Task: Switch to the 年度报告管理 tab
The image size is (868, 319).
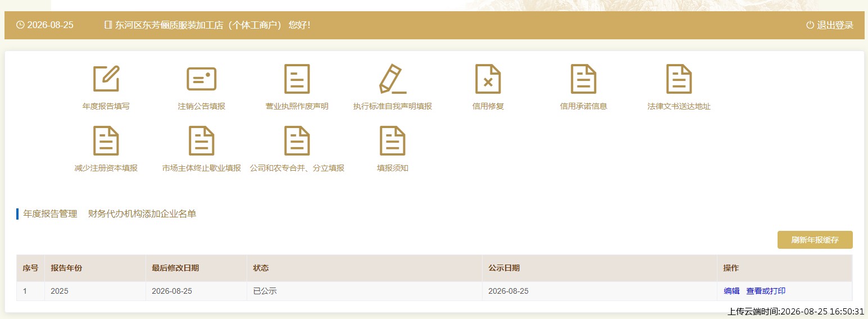Action: pos(50,214)
